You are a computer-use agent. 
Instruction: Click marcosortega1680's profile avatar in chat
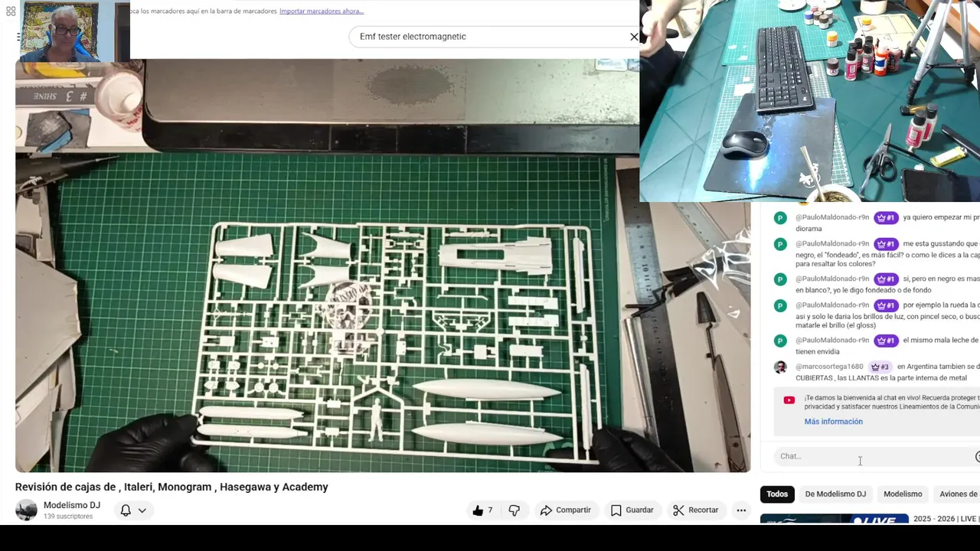[x=780, y=367]
